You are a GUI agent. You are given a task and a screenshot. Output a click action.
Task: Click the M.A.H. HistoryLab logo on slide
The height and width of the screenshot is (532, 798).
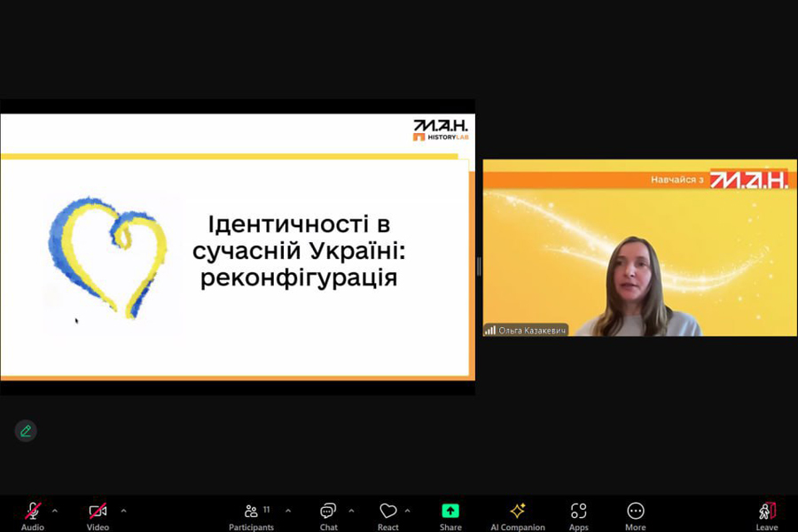click(x=441, y=129)
